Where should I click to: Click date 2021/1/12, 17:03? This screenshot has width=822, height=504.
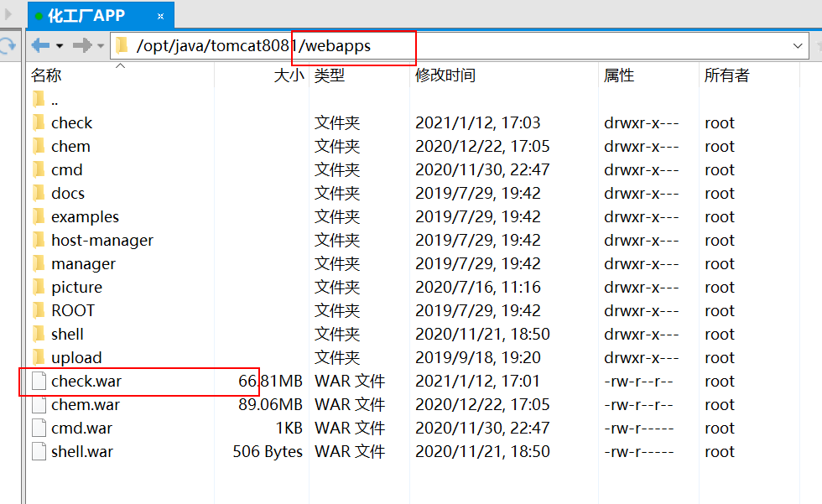tap(477, 122)
